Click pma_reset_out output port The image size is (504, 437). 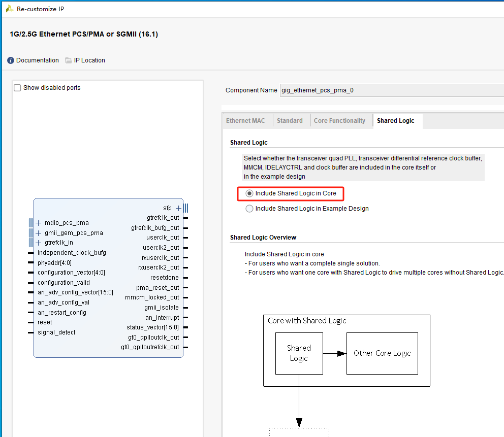point(157,288)
